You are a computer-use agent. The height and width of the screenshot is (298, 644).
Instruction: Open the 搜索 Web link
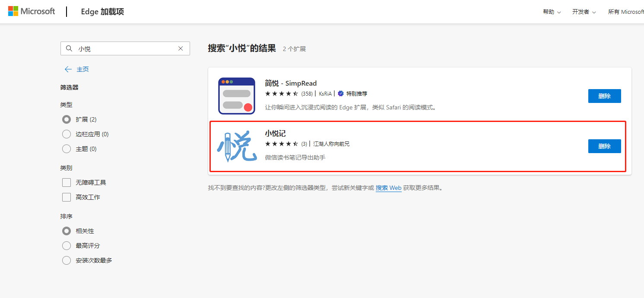[388, 188]
